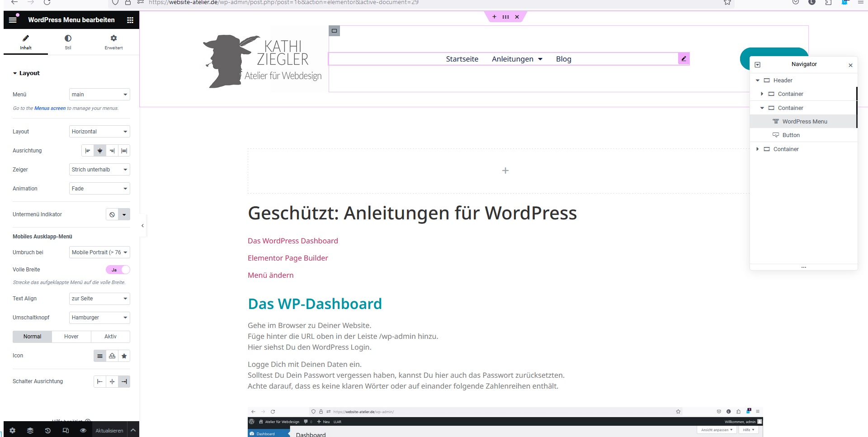Click Startseite in the site menu
868x437 pixels.
462,59
